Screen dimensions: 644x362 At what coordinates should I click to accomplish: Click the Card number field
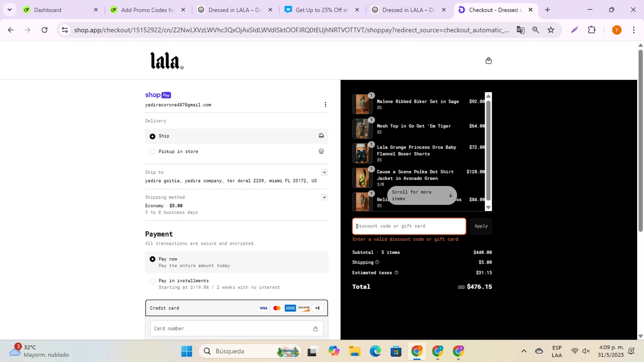point(237,329)
